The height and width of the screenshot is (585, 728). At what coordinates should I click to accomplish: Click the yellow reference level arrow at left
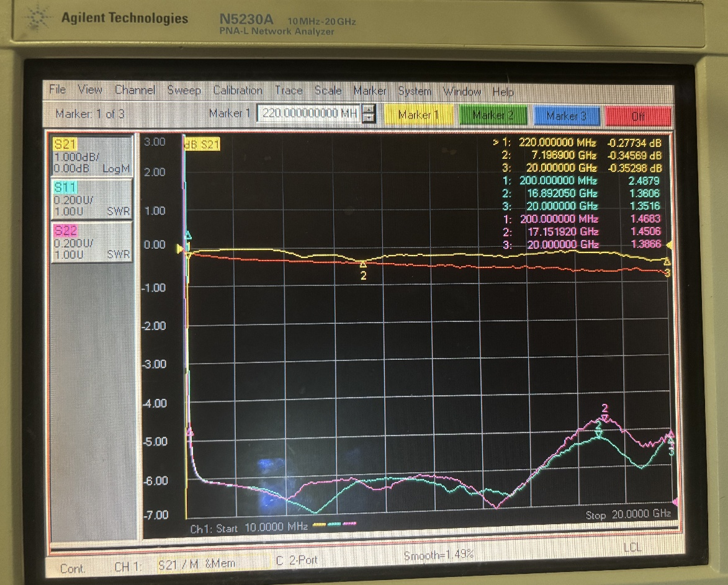tap(181, 249)
